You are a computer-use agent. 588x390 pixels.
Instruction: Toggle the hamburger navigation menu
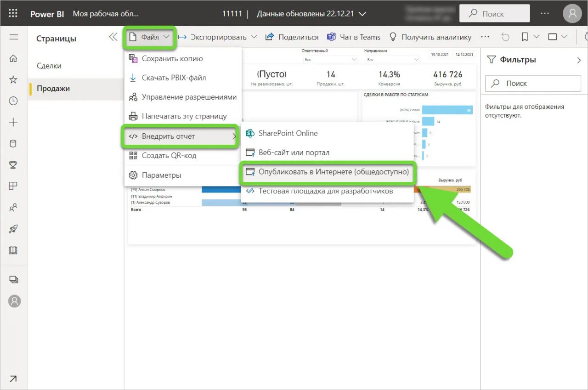(13, 37)
